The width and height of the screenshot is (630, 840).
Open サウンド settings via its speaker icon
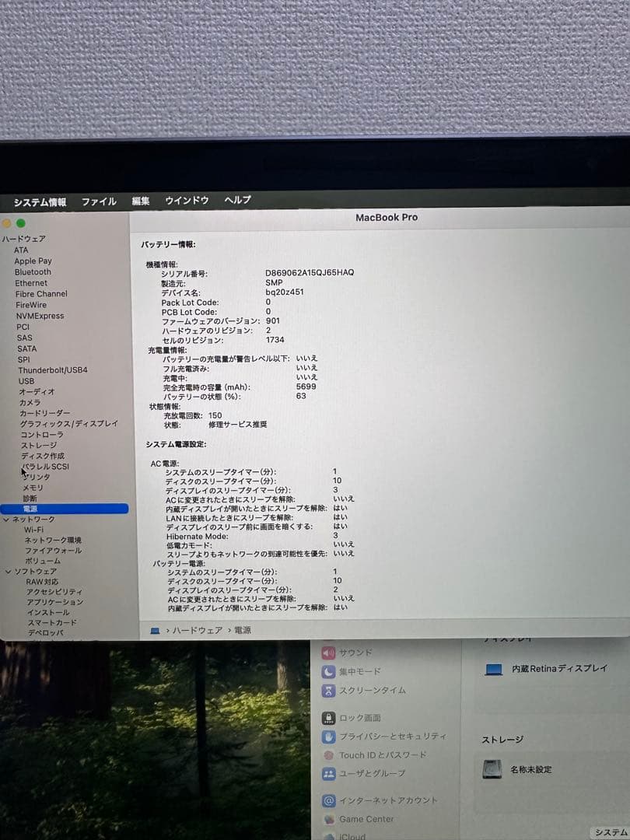coord(329,652)
